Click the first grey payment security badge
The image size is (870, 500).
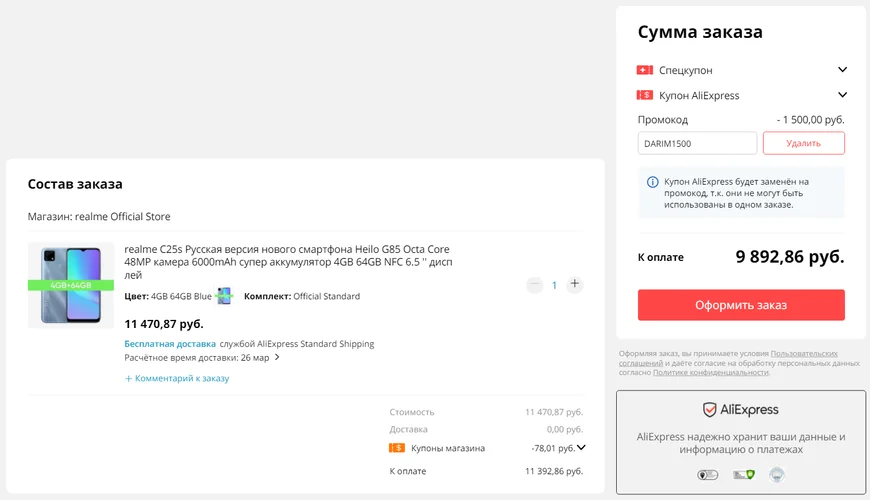[707, 475]
